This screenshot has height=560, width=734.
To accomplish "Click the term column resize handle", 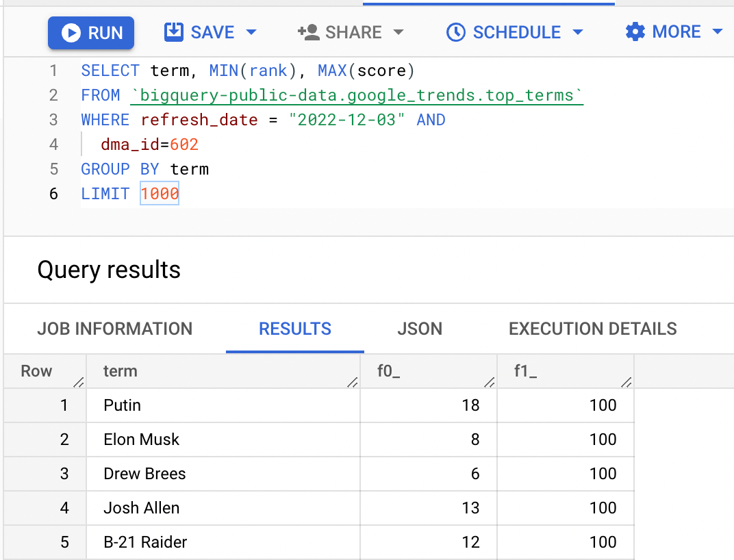I will coord(353,383).
